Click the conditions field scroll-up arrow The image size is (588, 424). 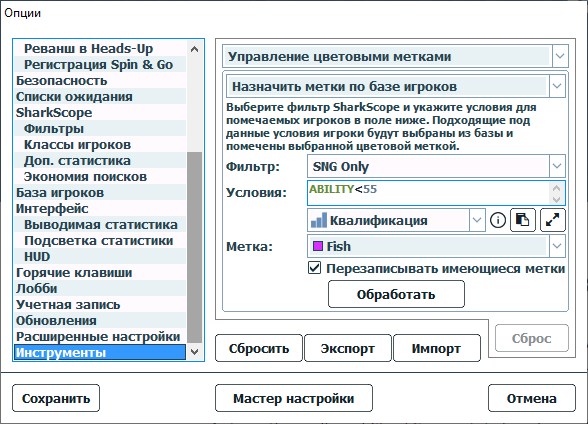[556, 187]
